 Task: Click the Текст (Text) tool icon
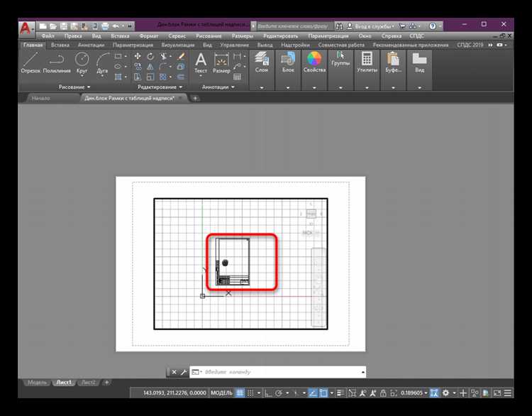click(201, 61)
